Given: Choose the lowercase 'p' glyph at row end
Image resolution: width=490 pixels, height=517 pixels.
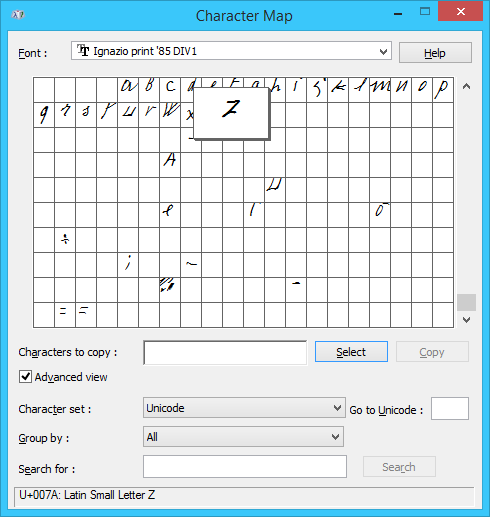Looking at the screenshot, I should [x=443, y=90].
